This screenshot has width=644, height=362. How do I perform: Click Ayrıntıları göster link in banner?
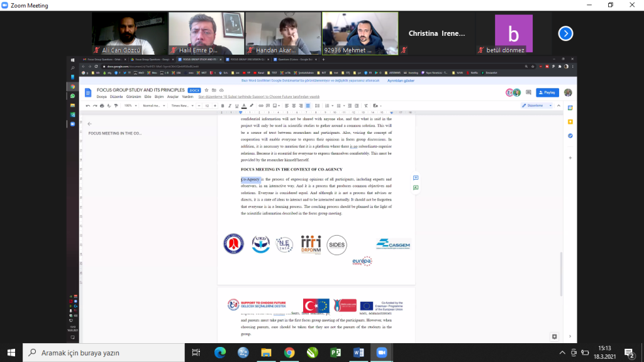[x=401, y=81]
